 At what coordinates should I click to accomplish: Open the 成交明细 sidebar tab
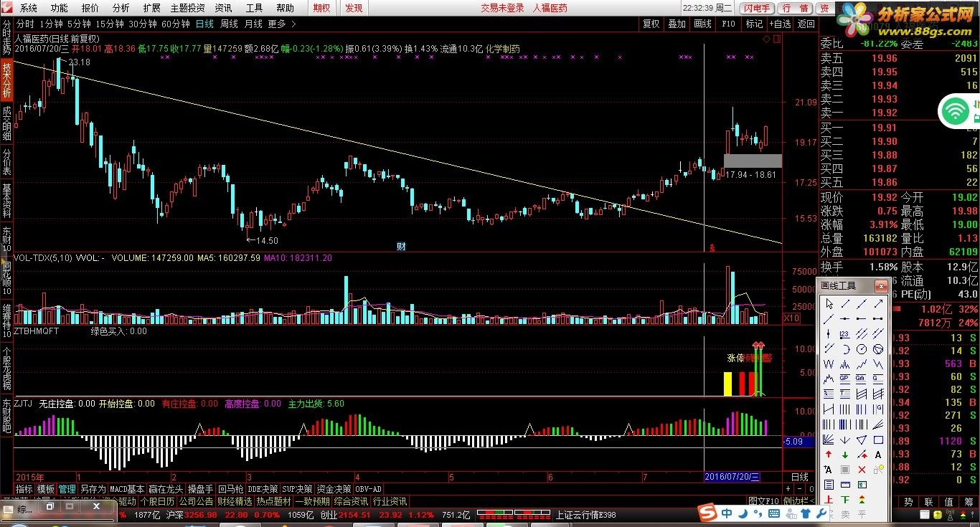(x=6, y=123)
